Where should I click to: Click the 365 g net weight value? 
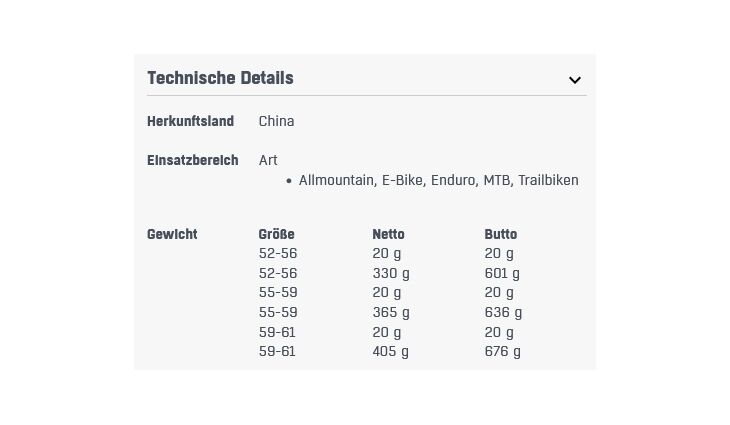pyautogui.click(x=391, y=312)
